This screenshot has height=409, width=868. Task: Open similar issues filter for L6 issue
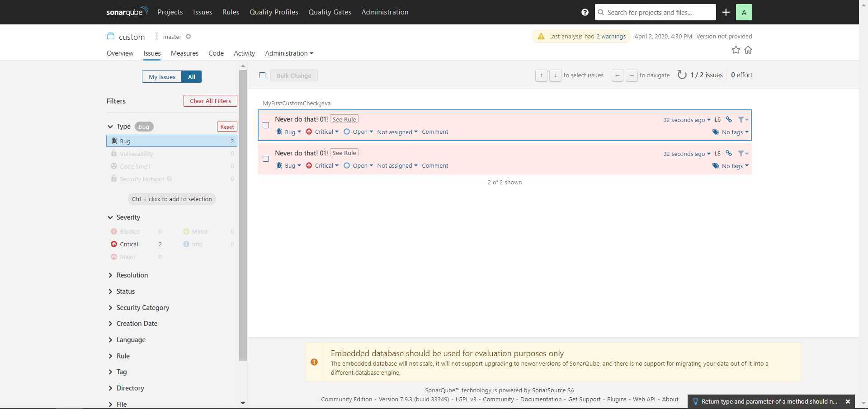(x=743, y=120)
